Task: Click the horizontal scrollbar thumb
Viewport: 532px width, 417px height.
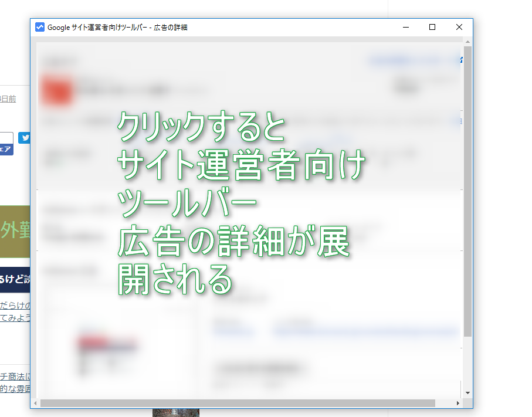Action: coord(238,403)
